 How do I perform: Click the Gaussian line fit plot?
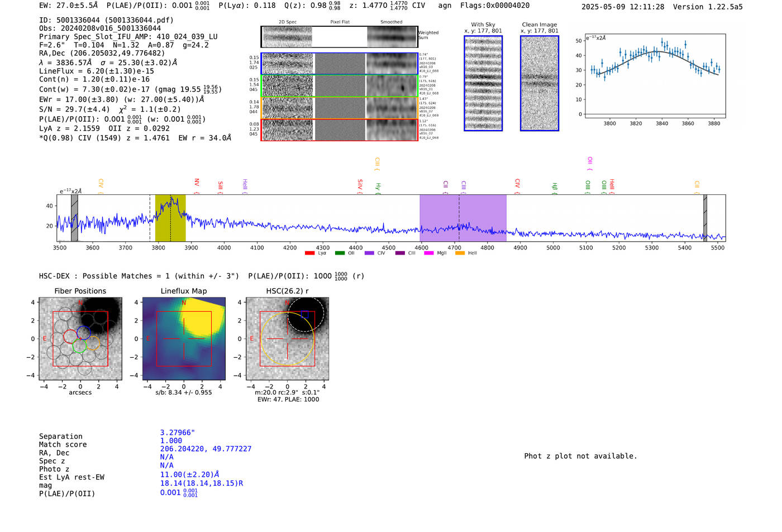655,76
